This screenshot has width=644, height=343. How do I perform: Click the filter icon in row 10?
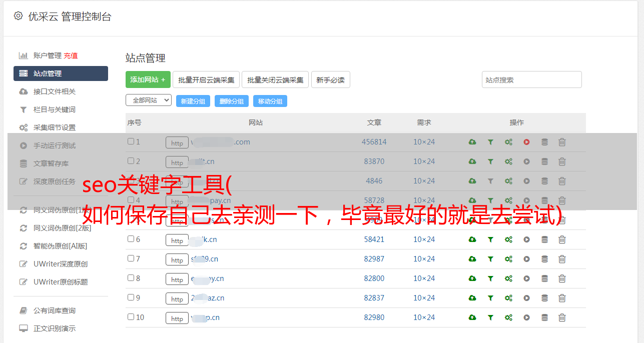click(490, 317)
